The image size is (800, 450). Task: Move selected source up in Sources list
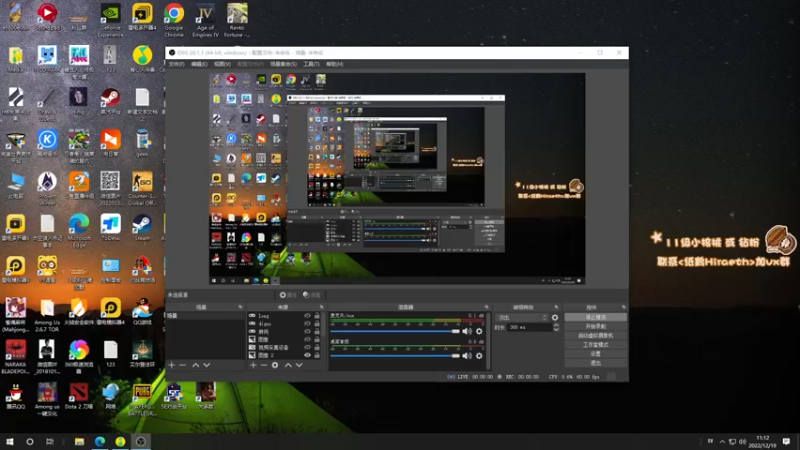pos(290,365)
